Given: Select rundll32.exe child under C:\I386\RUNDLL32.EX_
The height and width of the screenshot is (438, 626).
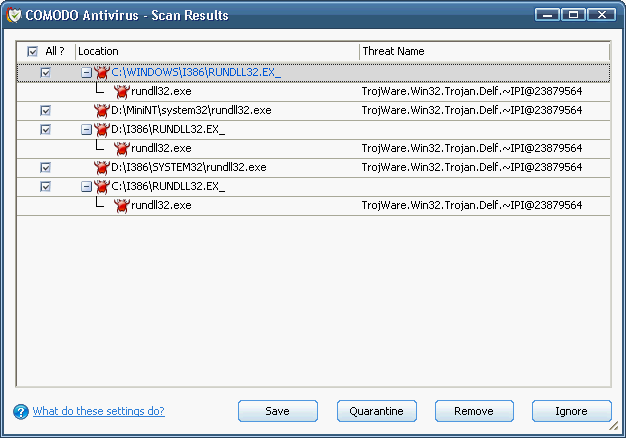Looking at the screenshot, I should 161,205.
